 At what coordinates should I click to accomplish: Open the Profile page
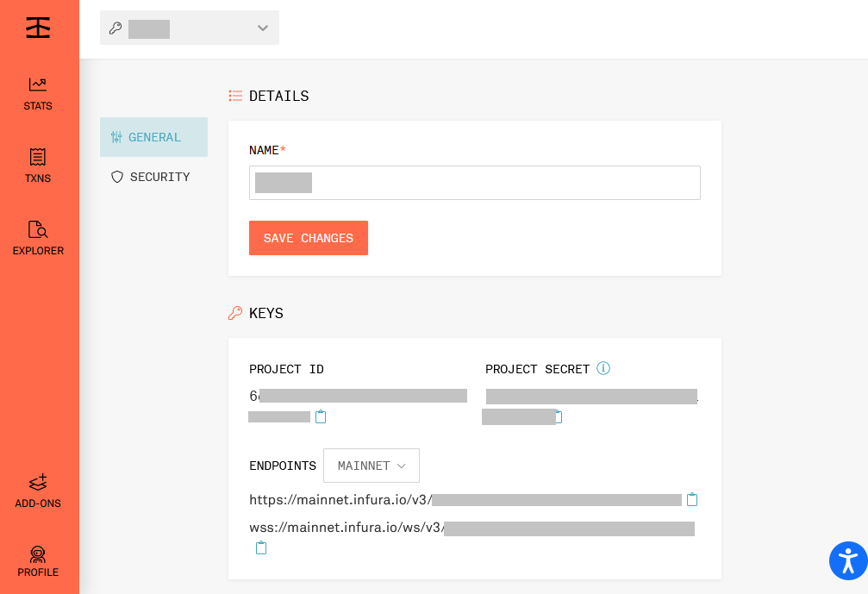tap(38, 561)
